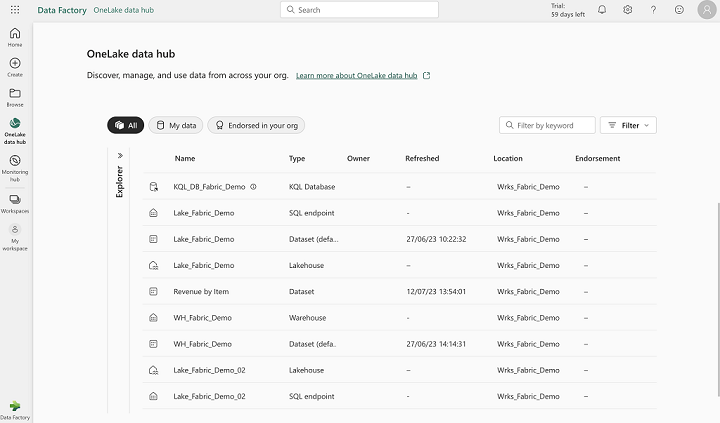Sort by the Endorsement column header
Viewport: 720px width, 423px height.
click(597, 158)
